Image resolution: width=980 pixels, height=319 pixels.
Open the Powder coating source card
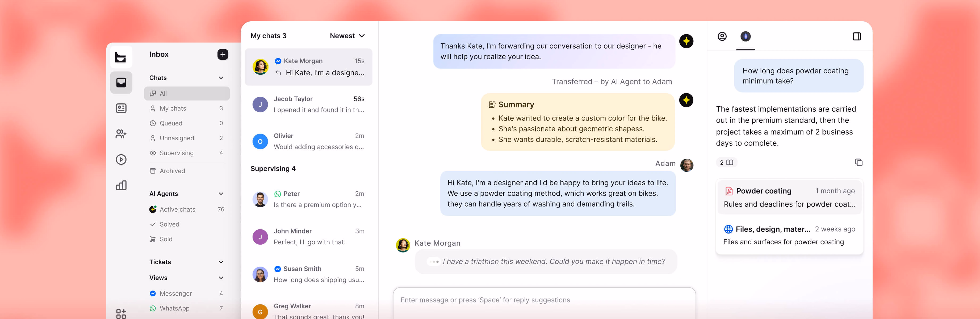(x=789, y=197)
